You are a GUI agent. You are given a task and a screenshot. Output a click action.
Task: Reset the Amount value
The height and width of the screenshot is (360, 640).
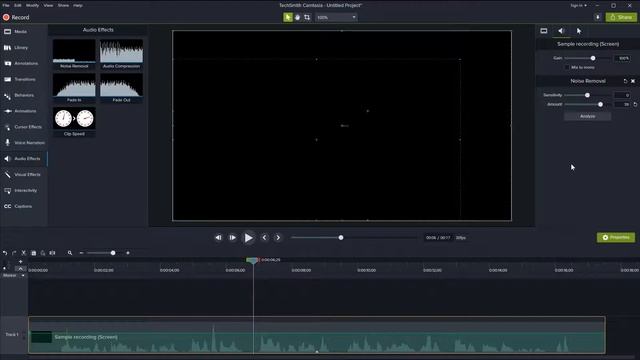pyautogui.click(x=635, y=104)
